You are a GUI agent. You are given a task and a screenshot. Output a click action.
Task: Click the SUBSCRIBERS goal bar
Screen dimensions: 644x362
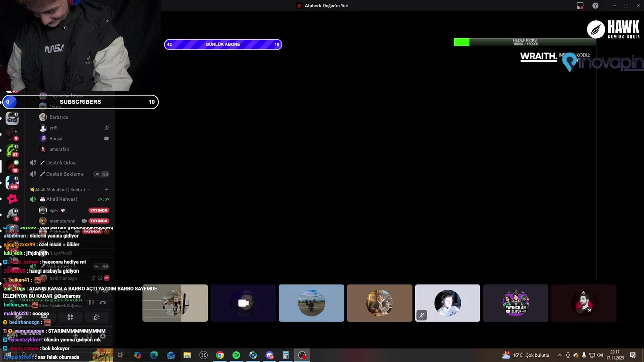(x=80, y=102)
